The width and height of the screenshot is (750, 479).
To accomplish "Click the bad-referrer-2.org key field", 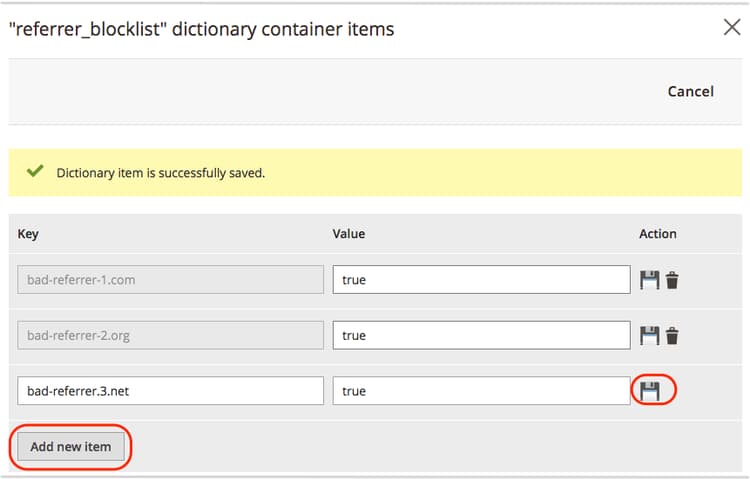I will [170, 336].
